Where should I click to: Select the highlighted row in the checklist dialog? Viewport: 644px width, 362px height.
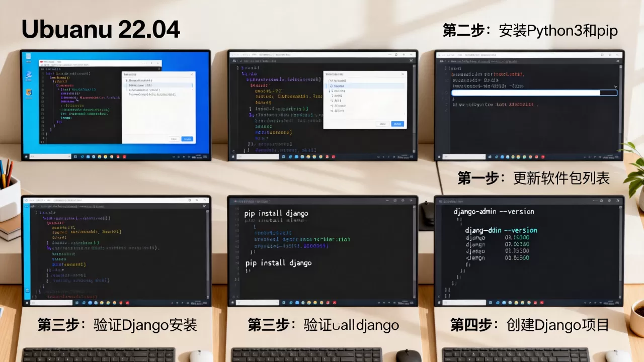pos(365,86)
